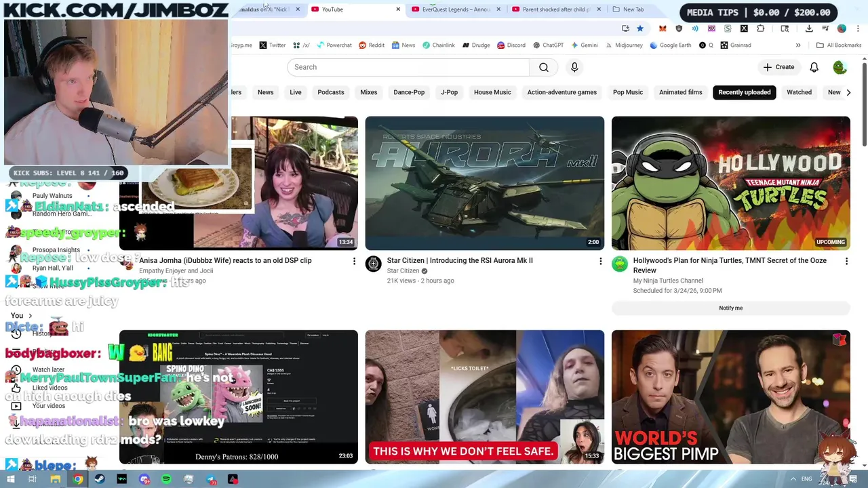The height and width of the screenshot is (488, 868).
Task: Switch to 'Parent shocked after child' tab
Action: 556,9
